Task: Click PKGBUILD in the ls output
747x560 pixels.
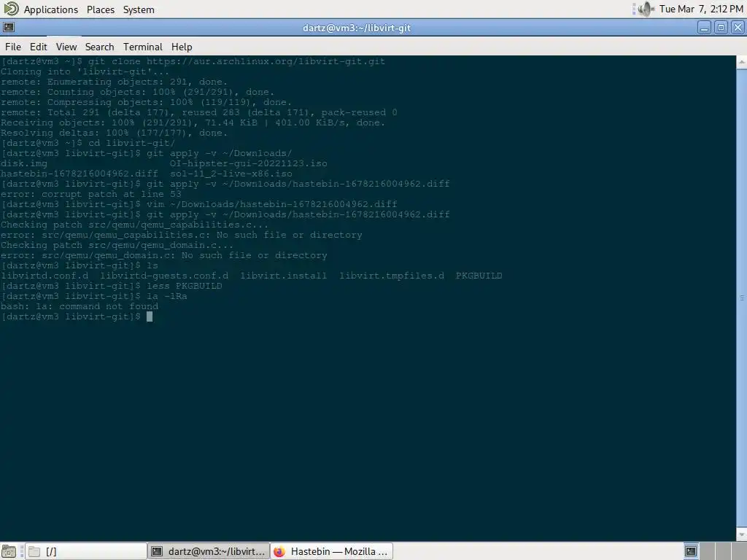Action: click(479, 276)
